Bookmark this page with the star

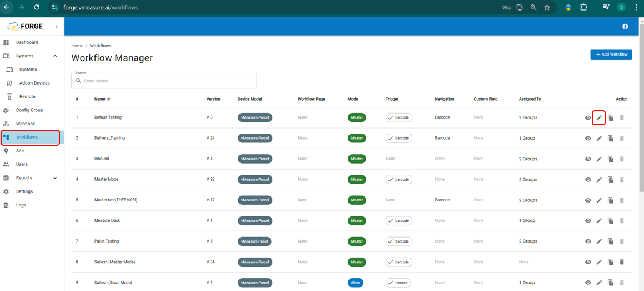(x=547, y=7)
